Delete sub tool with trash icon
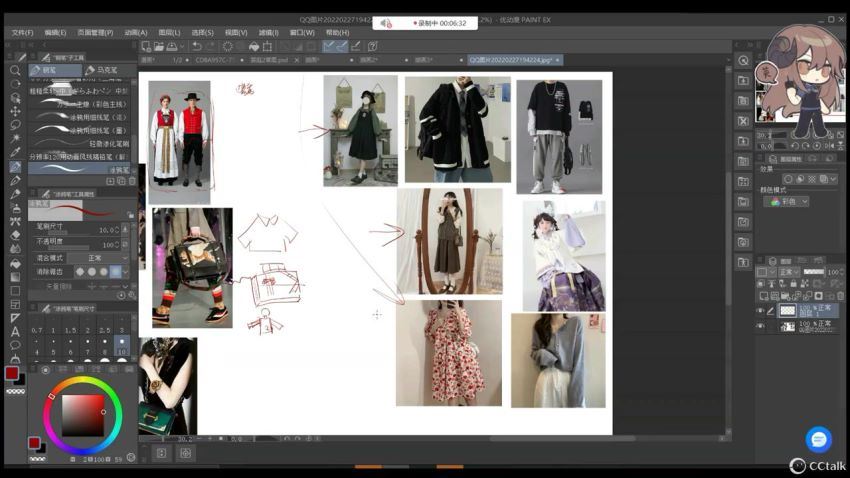Image resolution: width=850 pixels, height=478 pixels. click(132, 181)
